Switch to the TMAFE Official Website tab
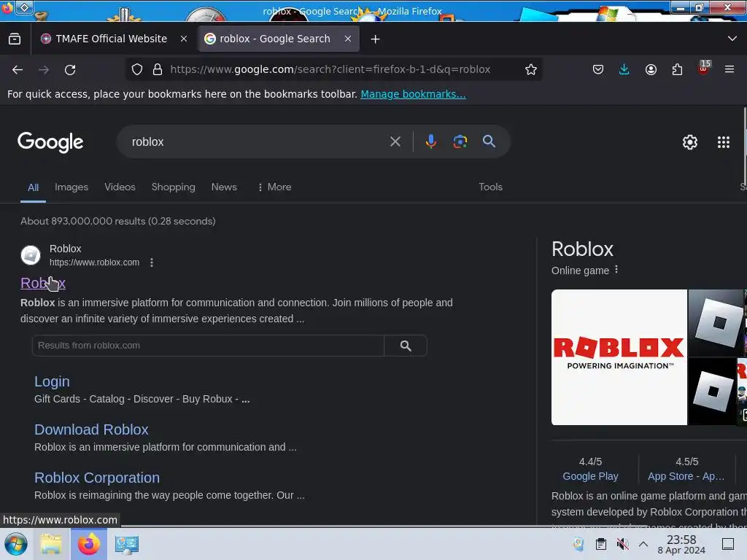 pyautogui.click(x=112, y=39)
